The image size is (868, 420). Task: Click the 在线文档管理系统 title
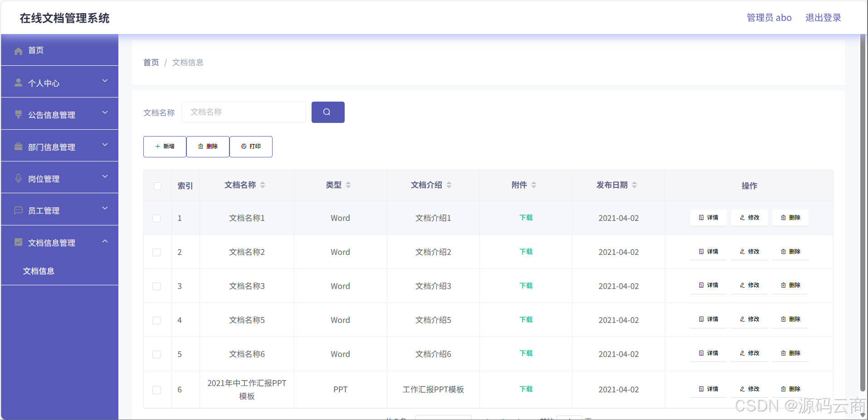(x=65, y=18)
